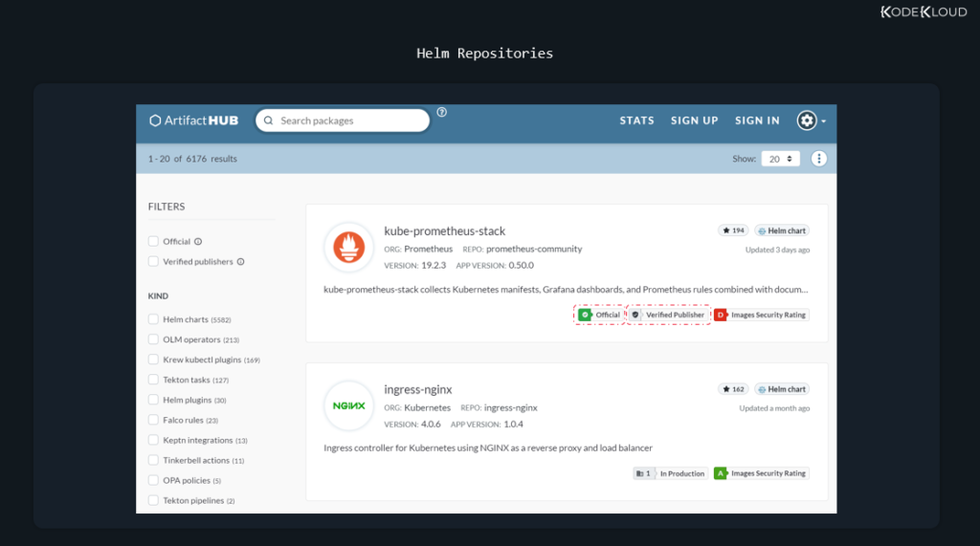Click version 19.2.3 value

[434, 266]
